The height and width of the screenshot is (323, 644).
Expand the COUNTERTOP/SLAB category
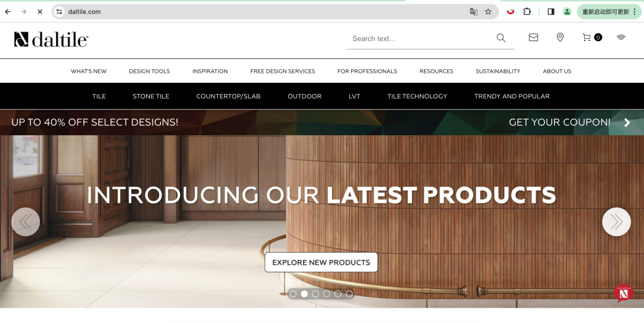click(x=228, y=97)
